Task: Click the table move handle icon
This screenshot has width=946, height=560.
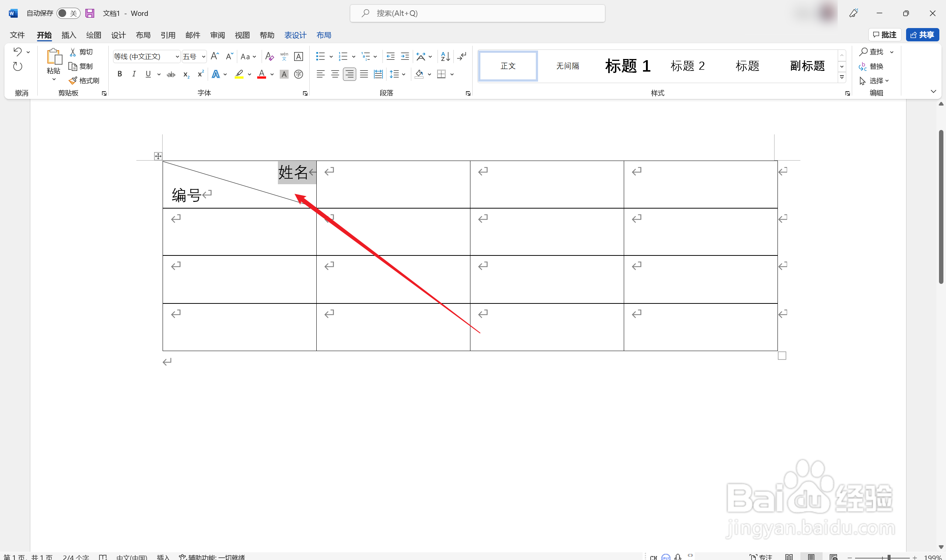Action: (158, 156)
